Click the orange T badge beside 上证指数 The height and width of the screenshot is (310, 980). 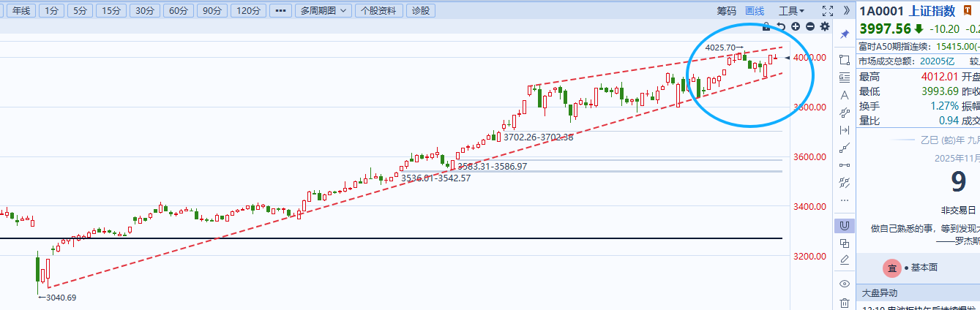coord(968,11)
